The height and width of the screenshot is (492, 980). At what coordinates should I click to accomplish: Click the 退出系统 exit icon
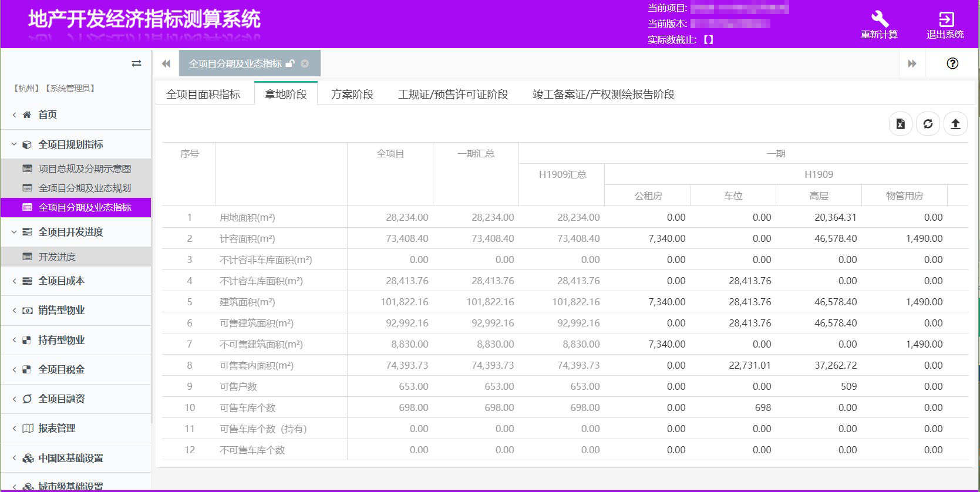click(x=945, y=19)
